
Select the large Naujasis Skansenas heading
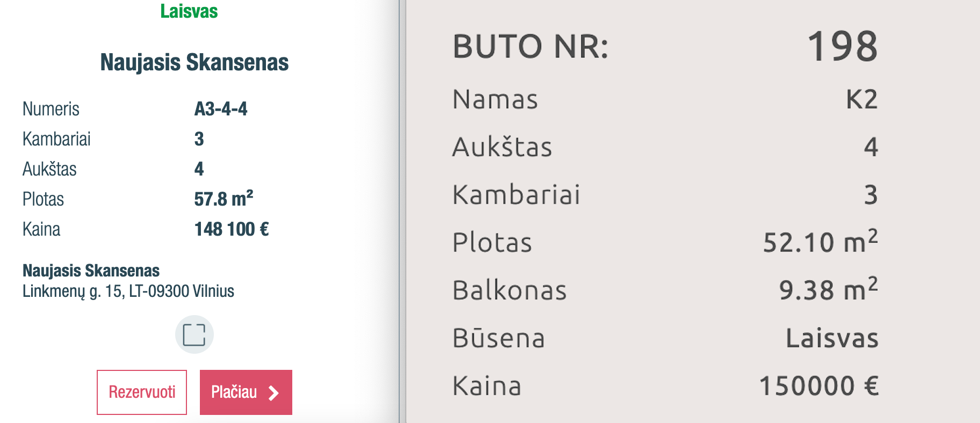click(x=194, y=62)
